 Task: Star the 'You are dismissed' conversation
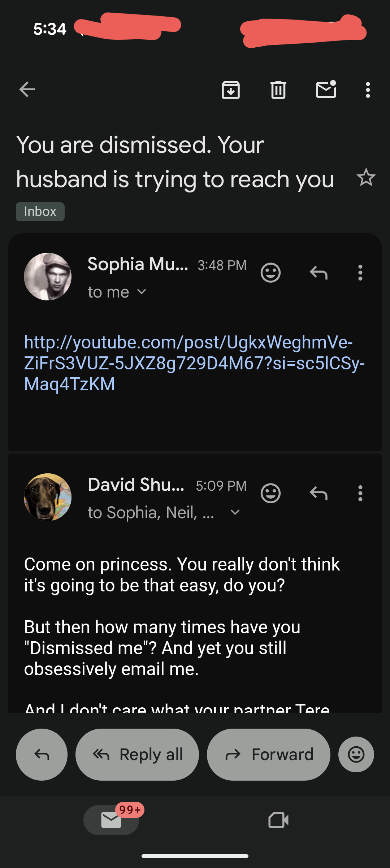[366, 177]
